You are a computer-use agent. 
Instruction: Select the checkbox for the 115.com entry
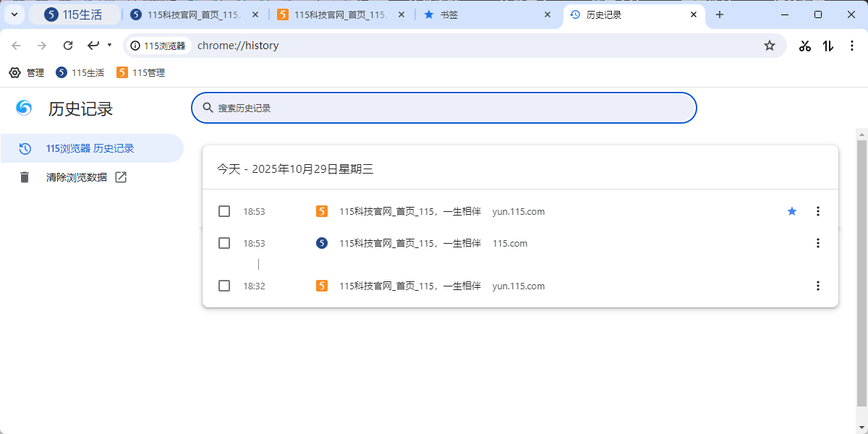[x=224, y=243]
